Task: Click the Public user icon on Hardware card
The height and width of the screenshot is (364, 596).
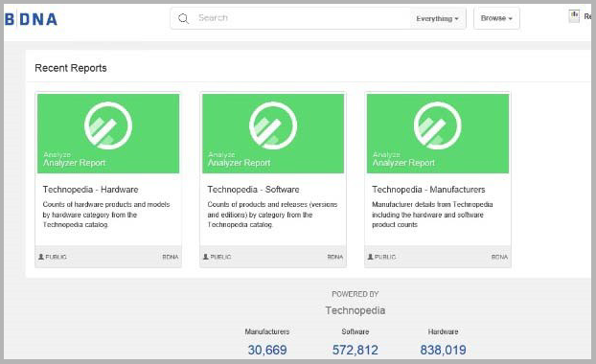Action: [x=41, y=257]
